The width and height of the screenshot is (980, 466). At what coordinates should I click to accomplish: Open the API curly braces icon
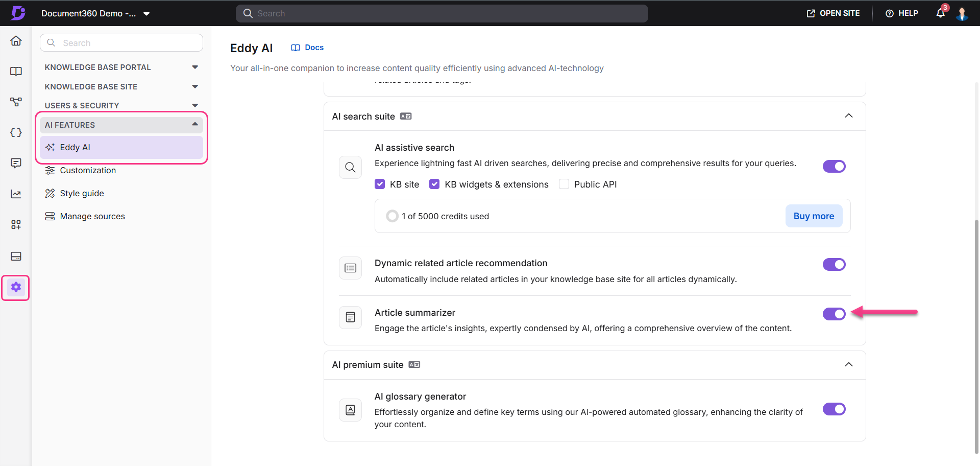[16, 132]
